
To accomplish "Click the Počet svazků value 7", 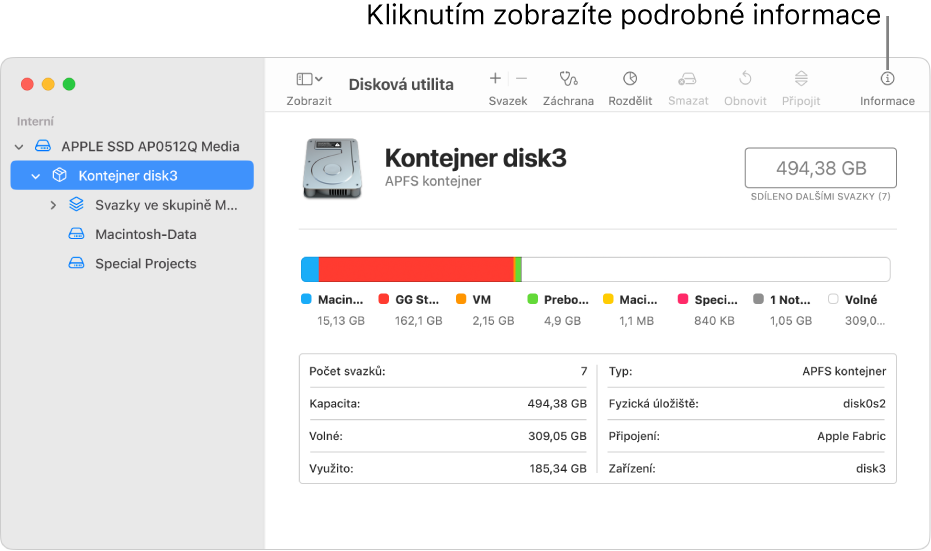I will [x=584, y=371].
